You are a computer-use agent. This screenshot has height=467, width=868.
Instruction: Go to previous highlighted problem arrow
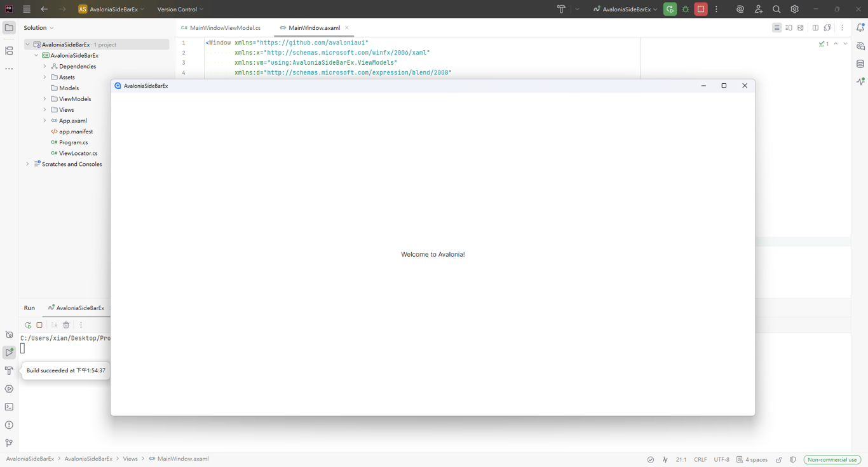coord(836,44)
